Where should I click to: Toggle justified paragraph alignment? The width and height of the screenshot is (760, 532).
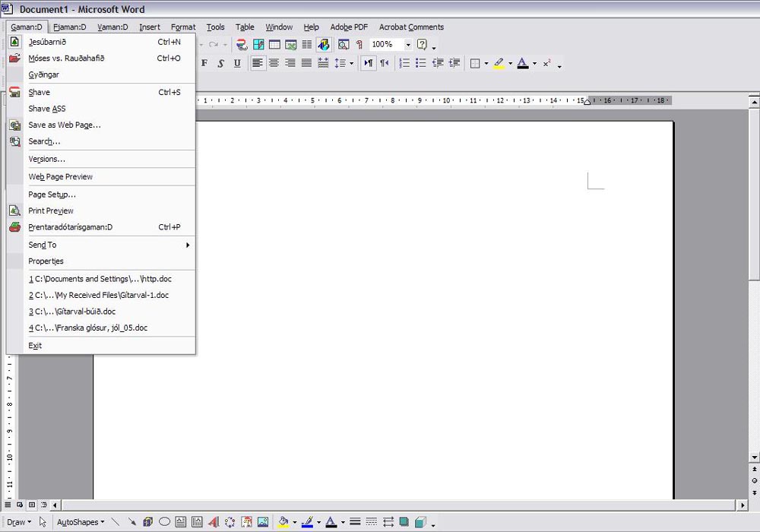(306, 63)
